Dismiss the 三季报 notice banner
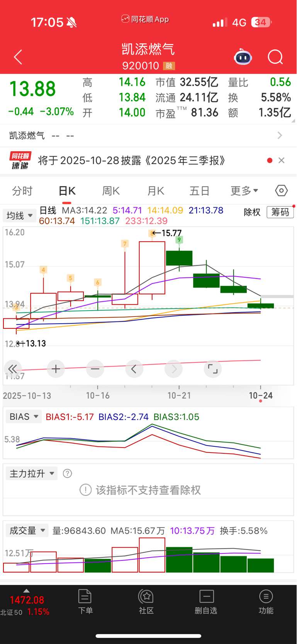This screenshot has height=644, width=297. coord(282,161)
